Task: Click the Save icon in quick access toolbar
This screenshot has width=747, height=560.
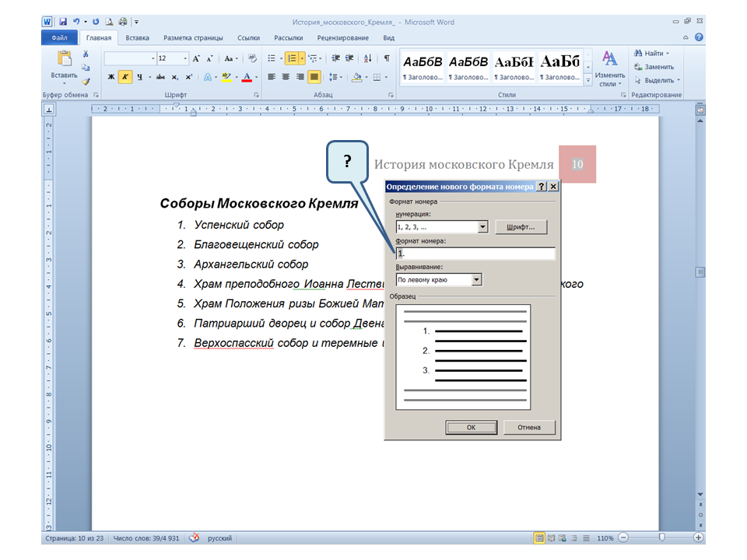Action: pyautogui.click(x=62, y=22)
